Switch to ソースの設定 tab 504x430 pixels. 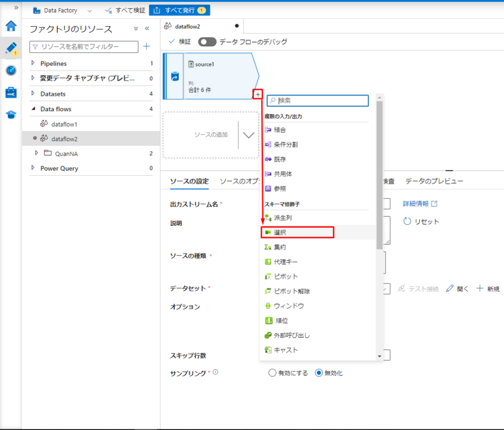coord(189,181)
